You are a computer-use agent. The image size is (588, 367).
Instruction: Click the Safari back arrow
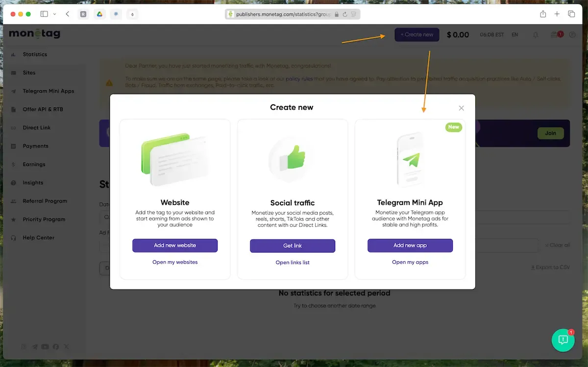click(67, 14)
